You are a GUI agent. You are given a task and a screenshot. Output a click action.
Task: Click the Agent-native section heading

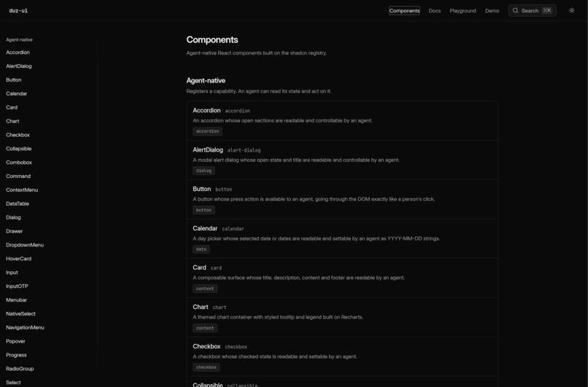pos(206,81)
